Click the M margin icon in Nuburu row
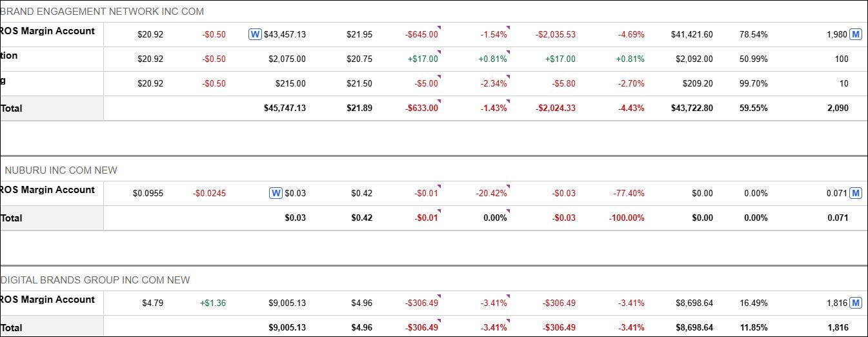Image resolution: width=868 pixels, height=337 pixels. (856, 193)
